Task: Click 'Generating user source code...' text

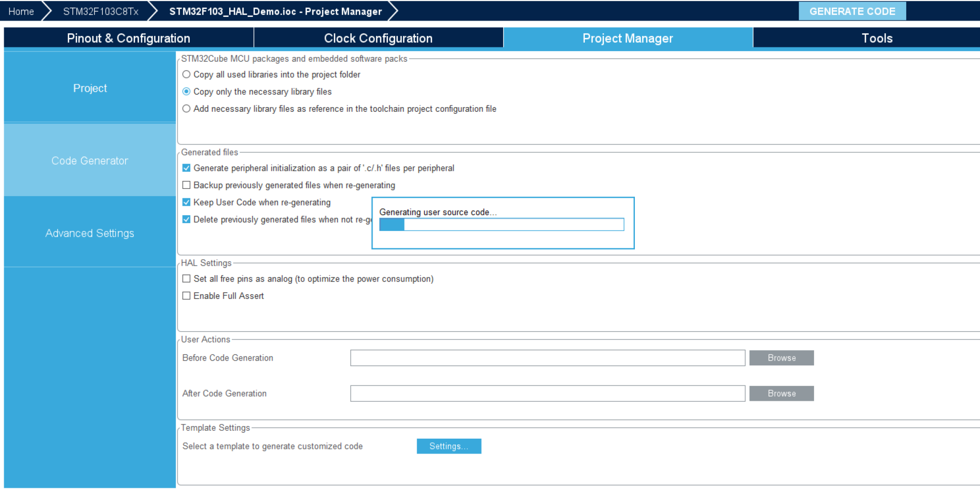Action: (438, 212)
